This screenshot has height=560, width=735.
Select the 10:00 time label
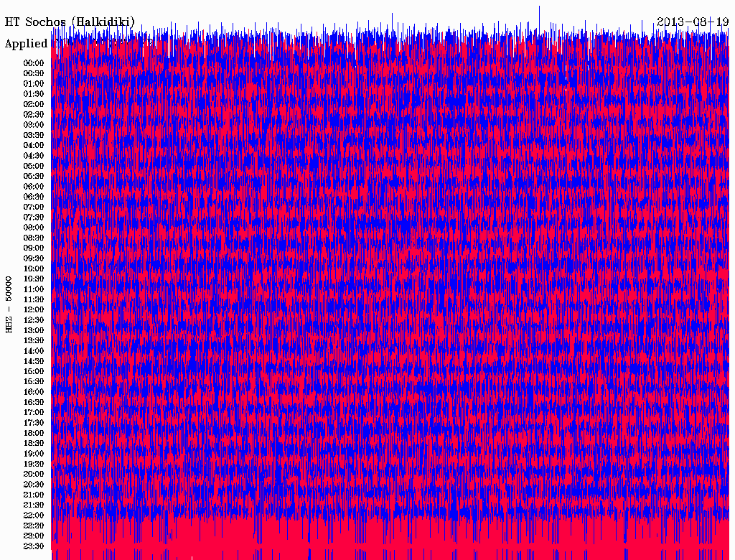(33, 269)
